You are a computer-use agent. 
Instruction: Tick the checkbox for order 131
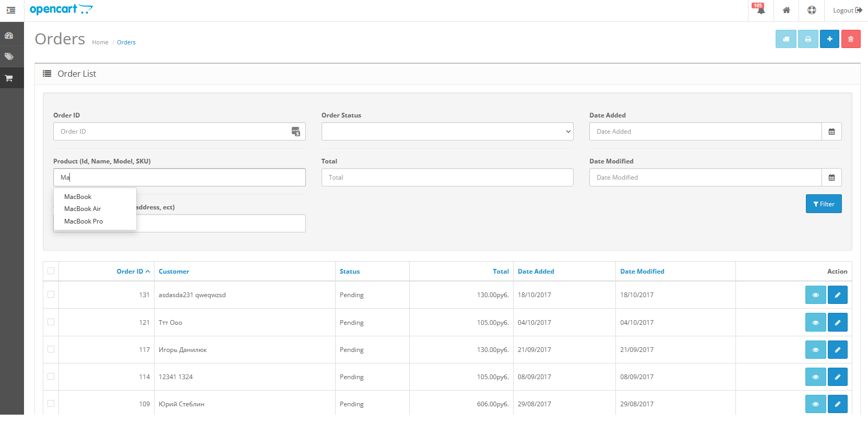point(51,295)
